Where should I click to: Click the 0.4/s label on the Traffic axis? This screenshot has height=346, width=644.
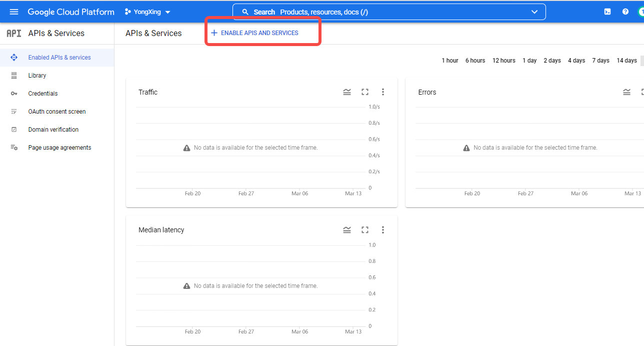[x=374, y=155]
